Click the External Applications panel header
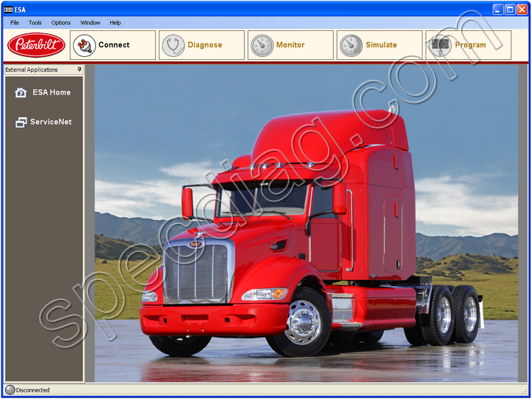Image resolution: width=532 pixels, height=399 pixels. point(37,69)
